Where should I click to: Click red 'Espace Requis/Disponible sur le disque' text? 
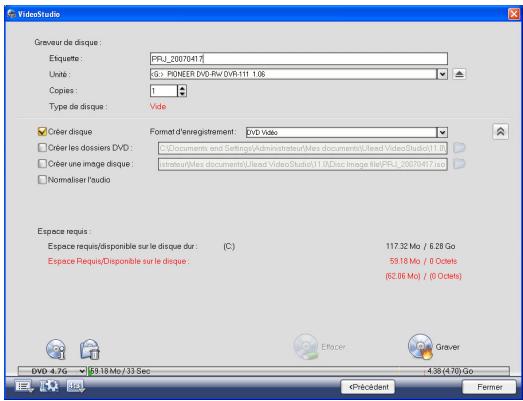coord(118,261)
